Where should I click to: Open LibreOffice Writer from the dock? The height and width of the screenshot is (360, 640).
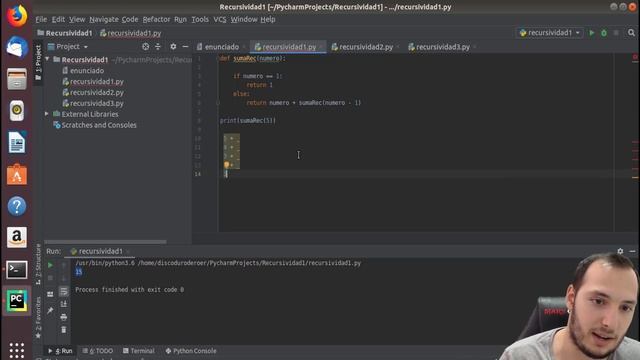click(17, 142)
